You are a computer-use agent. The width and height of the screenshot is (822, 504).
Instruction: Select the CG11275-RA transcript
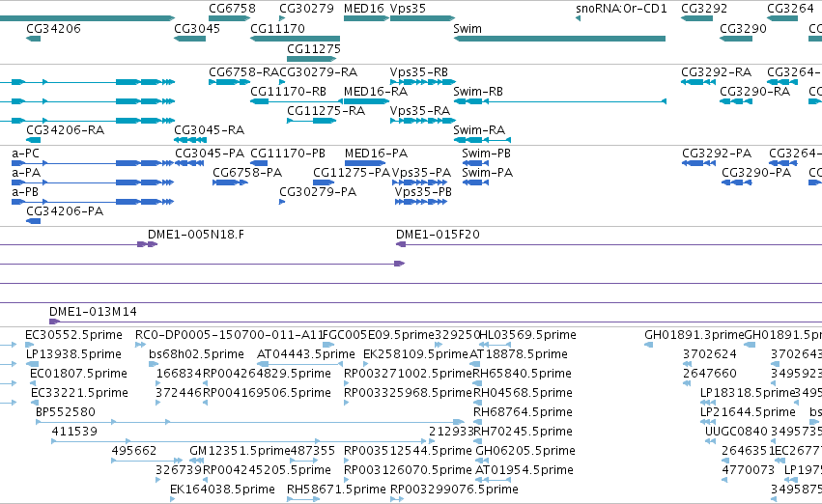click(x=311, y=121)
